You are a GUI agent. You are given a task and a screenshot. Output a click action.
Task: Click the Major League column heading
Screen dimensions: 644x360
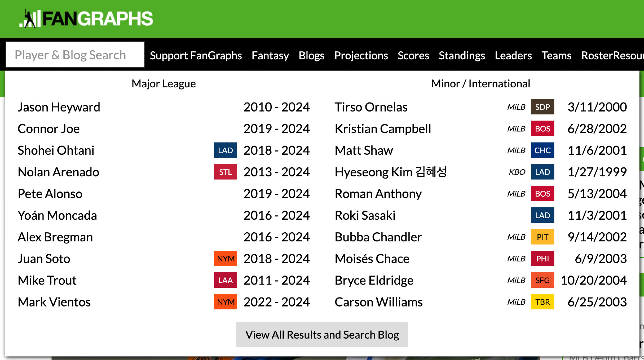(164, 84)
